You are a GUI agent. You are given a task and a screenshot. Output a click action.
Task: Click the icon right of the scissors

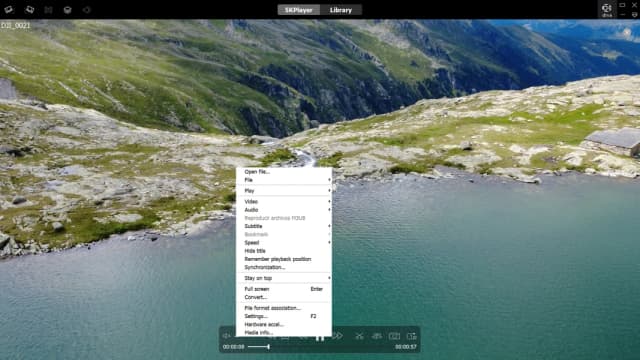pyautogui.click(x=377, y=336)
